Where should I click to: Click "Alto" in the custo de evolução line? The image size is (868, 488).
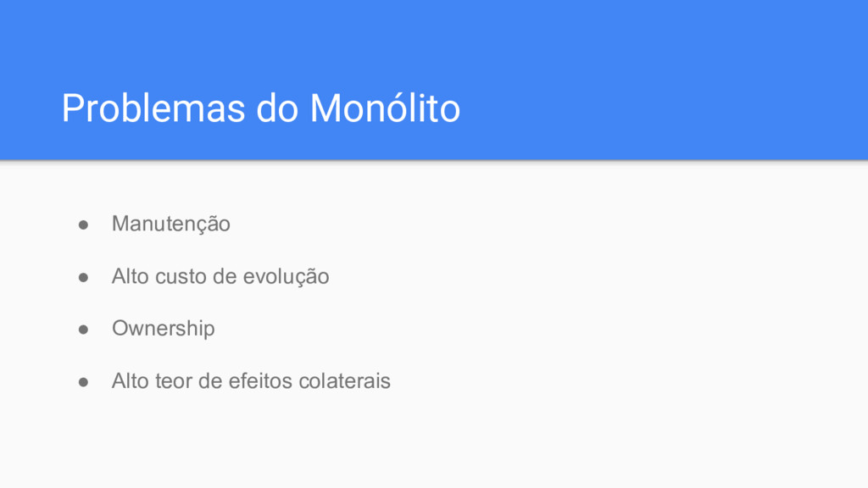coord(130,276)
